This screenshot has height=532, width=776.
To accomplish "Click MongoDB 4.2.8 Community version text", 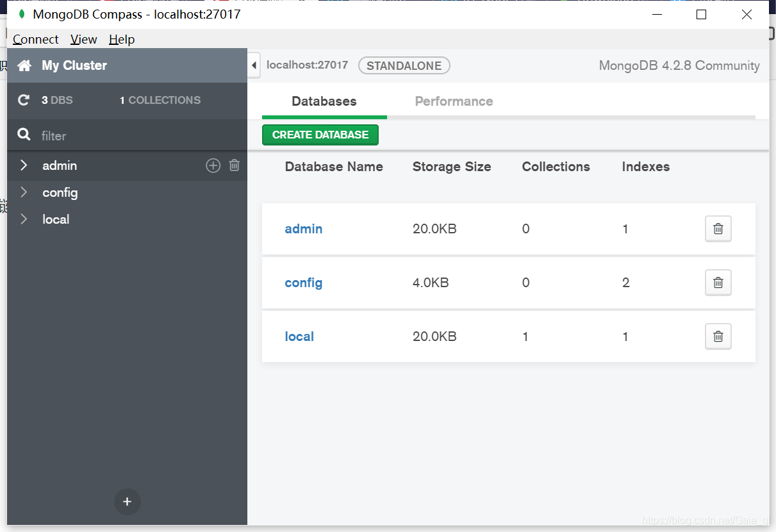I will pyautogui.click(x=679, y=65).
